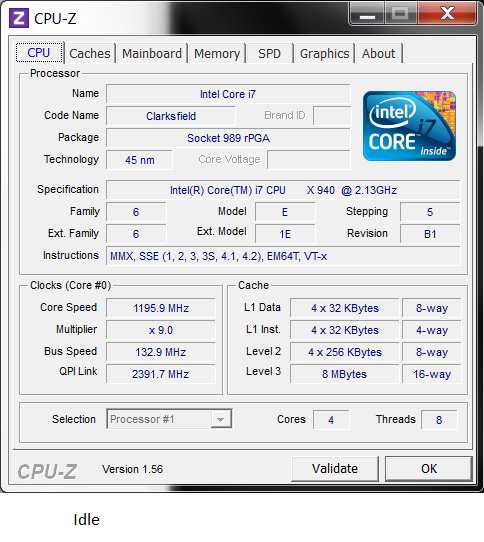
Task: Click the Ext. Model value 1E
Action: pos(285,234)
